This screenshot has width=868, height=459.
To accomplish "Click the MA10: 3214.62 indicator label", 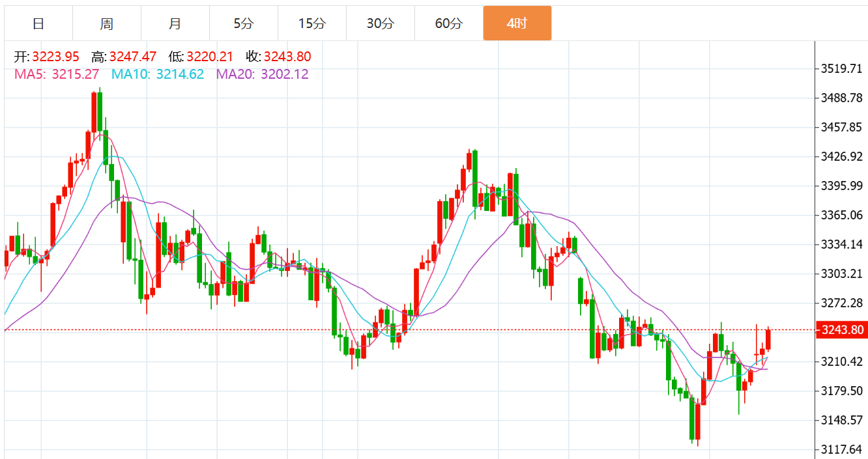I will (158, 74).
